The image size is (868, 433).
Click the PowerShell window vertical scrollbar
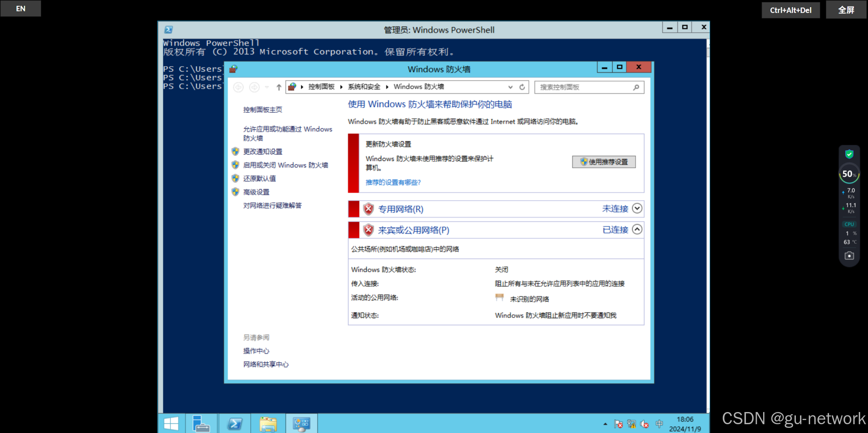(x=708, y=226)
